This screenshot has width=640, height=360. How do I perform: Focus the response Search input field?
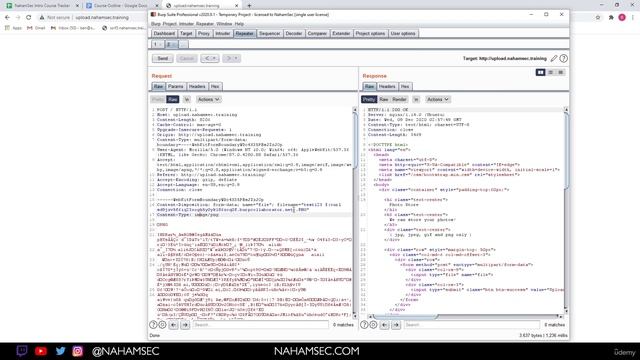(472, 325)
